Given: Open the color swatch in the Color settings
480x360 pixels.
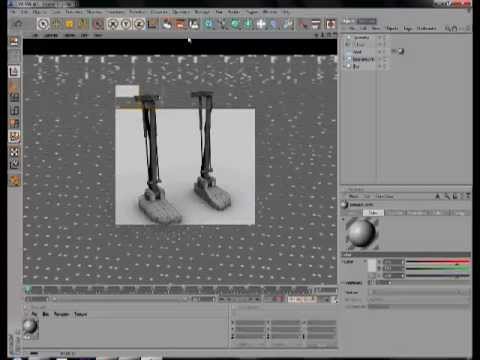Looking at the screenshot, I should 372,266.
